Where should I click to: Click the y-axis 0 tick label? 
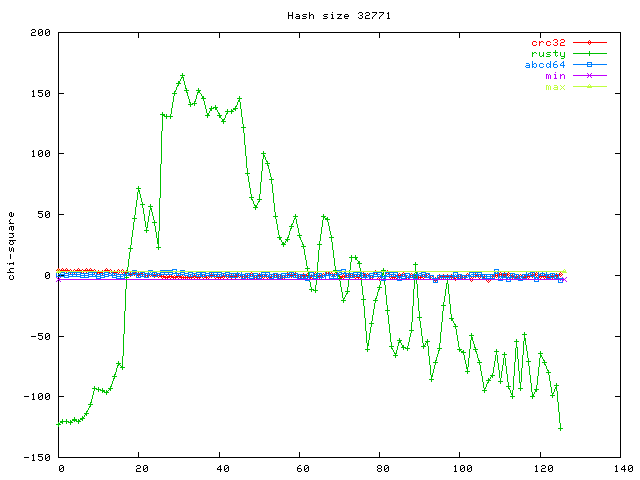[47, 275]
